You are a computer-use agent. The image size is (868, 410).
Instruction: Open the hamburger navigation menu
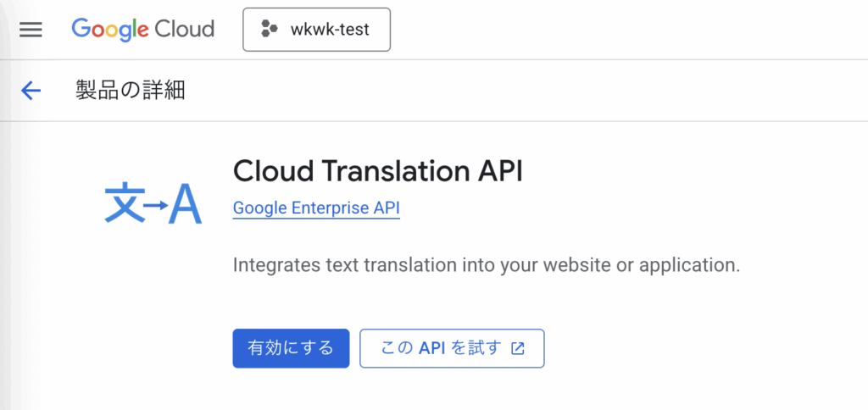click(x=31, y=30)
